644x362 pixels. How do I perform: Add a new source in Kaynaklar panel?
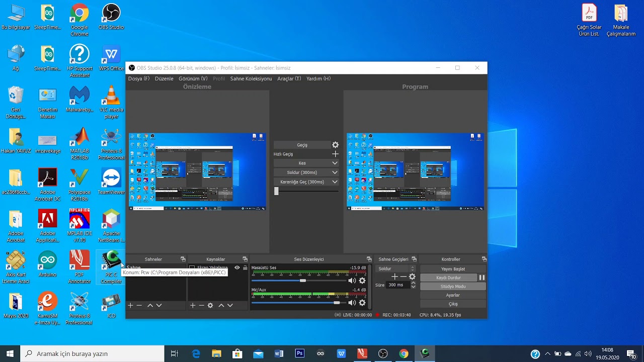[193, 305]
